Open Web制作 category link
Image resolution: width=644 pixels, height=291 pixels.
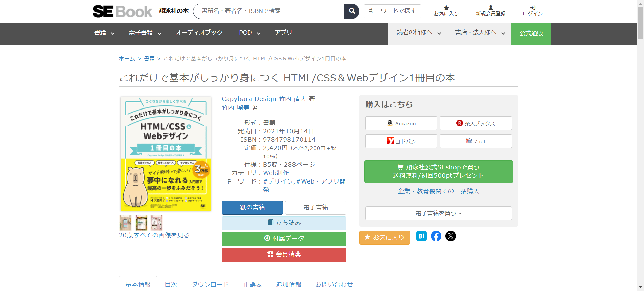tap(276, 173)
